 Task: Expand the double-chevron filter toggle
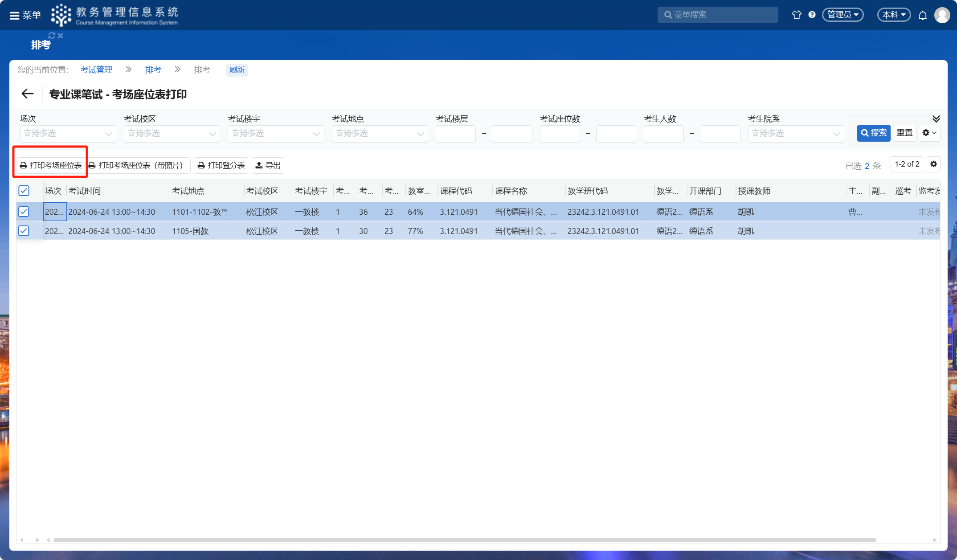(936, 119)
